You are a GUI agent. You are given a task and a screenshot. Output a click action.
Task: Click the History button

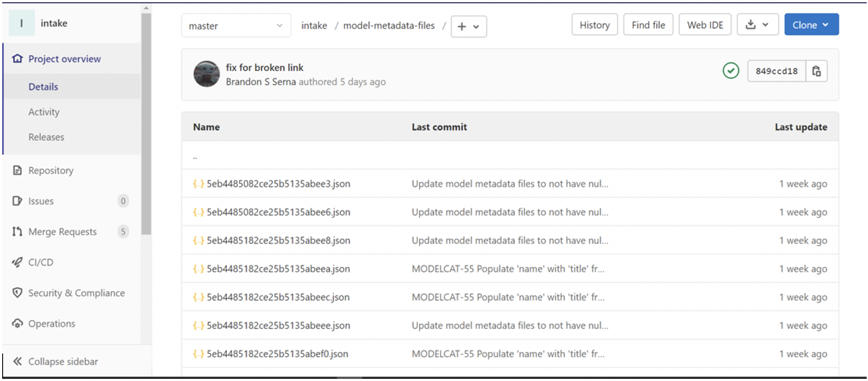point(594,25)
